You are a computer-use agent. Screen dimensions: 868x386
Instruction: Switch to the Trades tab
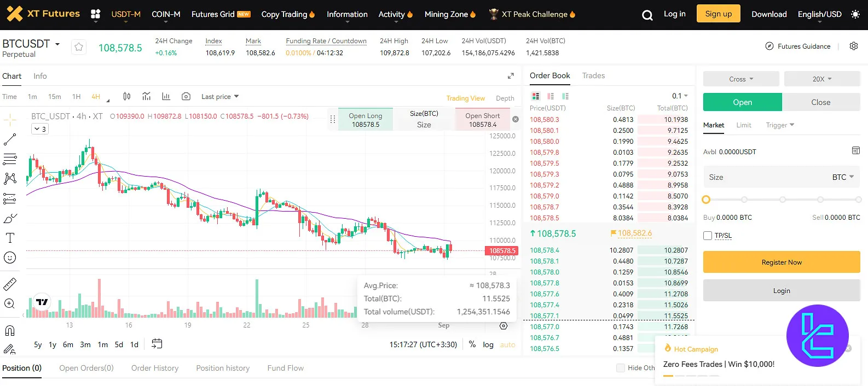(x=593, y=75)
